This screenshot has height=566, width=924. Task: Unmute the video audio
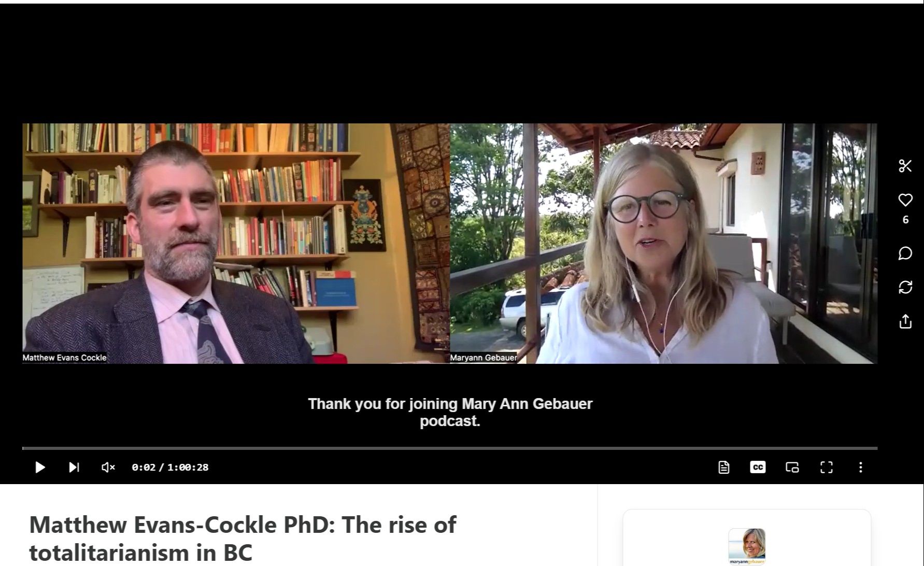(x=108, y=467)
